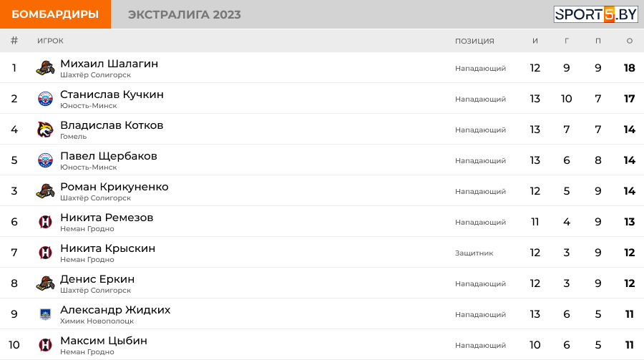Viewport: 644px width, 360px height.
Task: Select the Бомбардиры tab
Action: (55, 14)
